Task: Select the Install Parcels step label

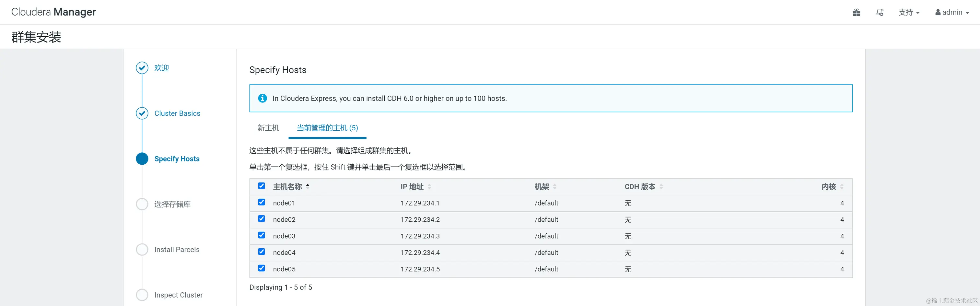Action: click(177, 250)
